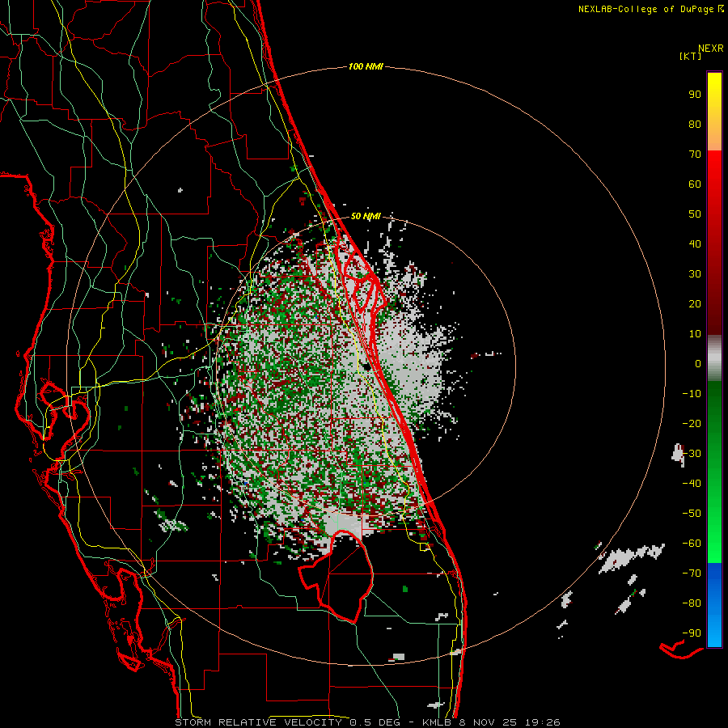Click the -30 knot scale label
This screenshot has width=728, height=728.
tap(692, 454)
